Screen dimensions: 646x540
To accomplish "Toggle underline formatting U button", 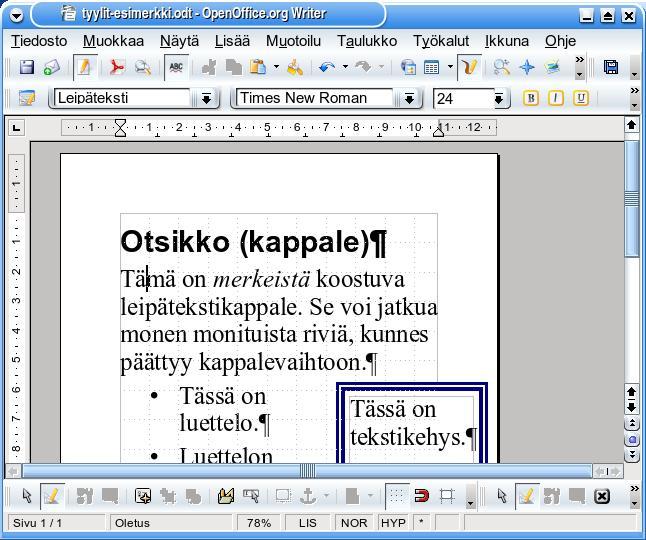I will [580, 98].
